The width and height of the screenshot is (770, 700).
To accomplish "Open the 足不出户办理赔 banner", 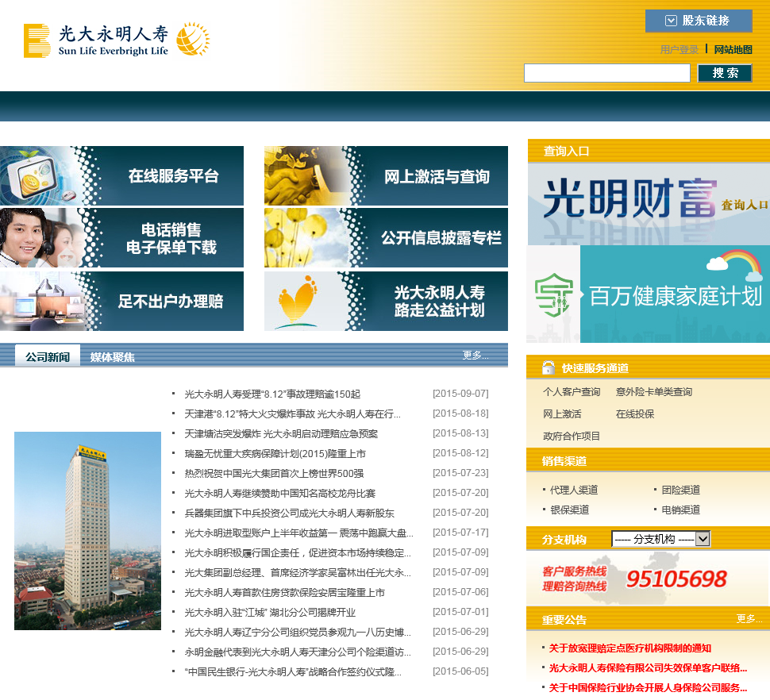I will (121, 301).
